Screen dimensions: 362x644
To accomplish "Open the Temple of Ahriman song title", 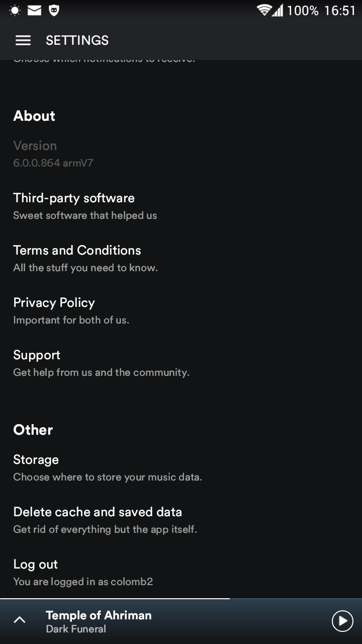I will click(x=99, y=615).
